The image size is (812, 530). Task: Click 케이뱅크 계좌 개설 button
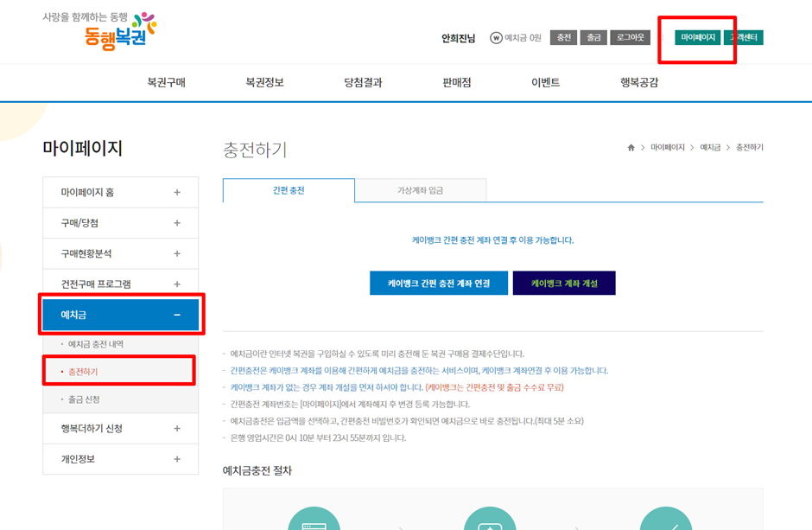(x=564, y=284)
